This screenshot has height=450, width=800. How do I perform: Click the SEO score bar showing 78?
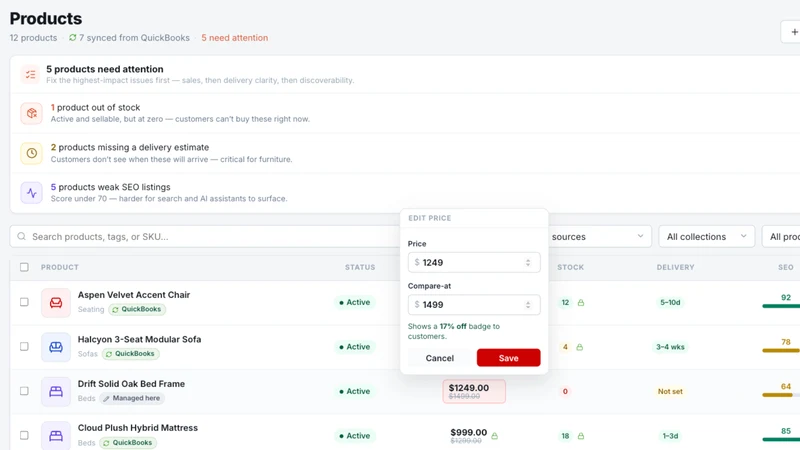pos(781,351)
